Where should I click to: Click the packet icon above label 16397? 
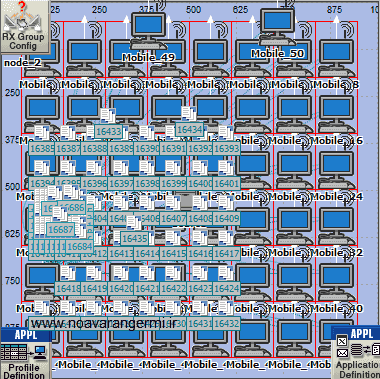[120, 168]
